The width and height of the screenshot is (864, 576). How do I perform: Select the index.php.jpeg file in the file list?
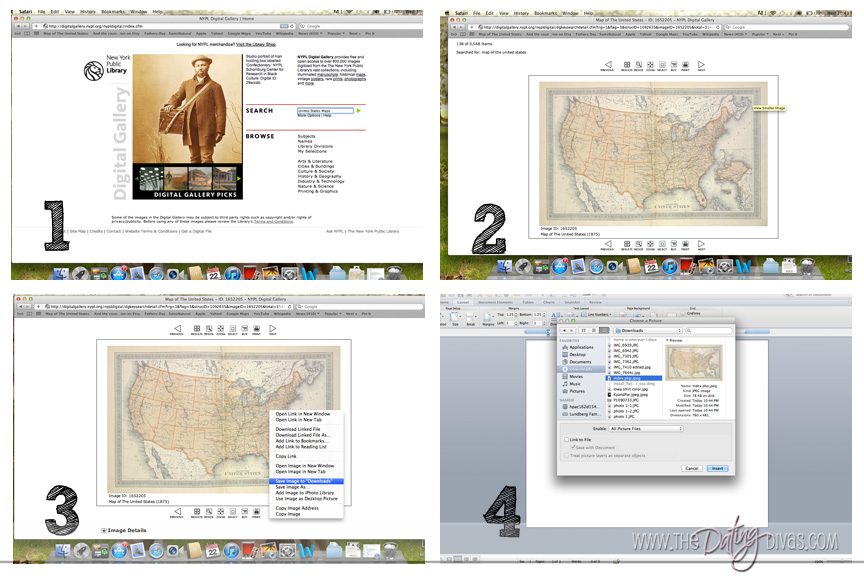(x=634, y=379)
